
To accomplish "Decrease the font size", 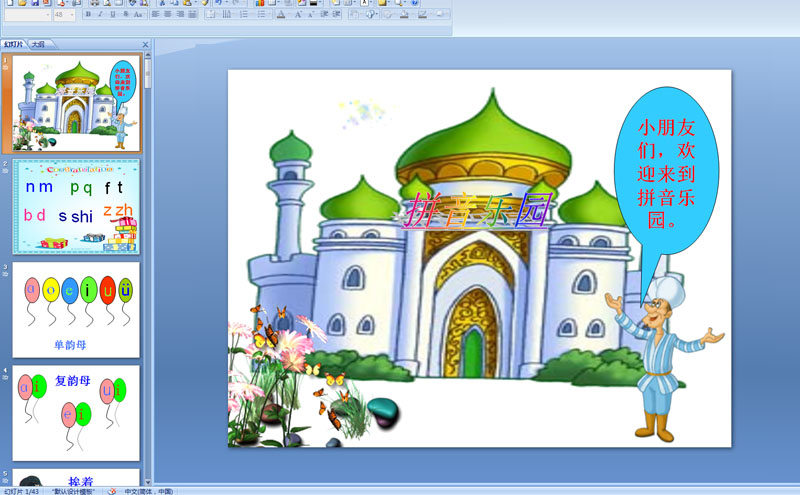I will [311, 14].
